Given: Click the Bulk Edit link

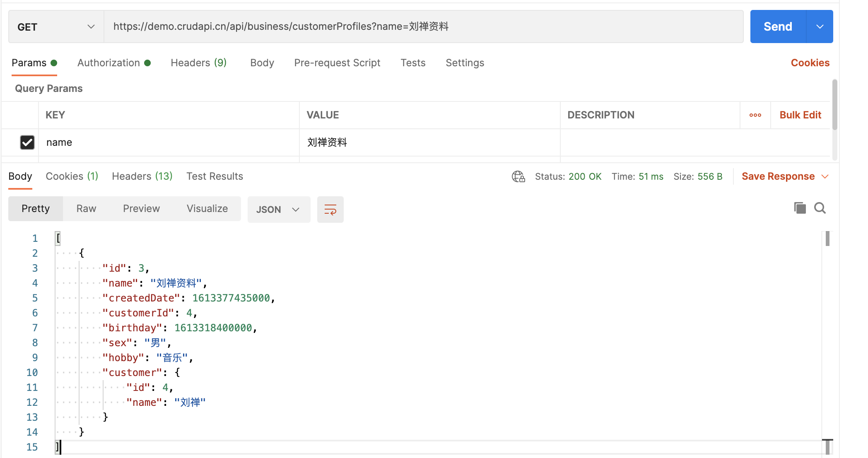Looking at the screenshot, I should click(800, 115).
